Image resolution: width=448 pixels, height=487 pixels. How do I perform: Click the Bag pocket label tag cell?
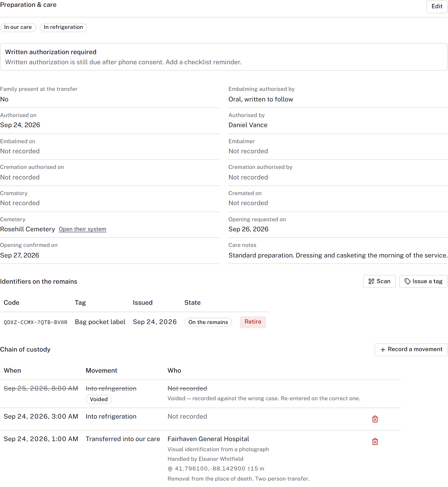pyautogui.click(x=100, y=322)
